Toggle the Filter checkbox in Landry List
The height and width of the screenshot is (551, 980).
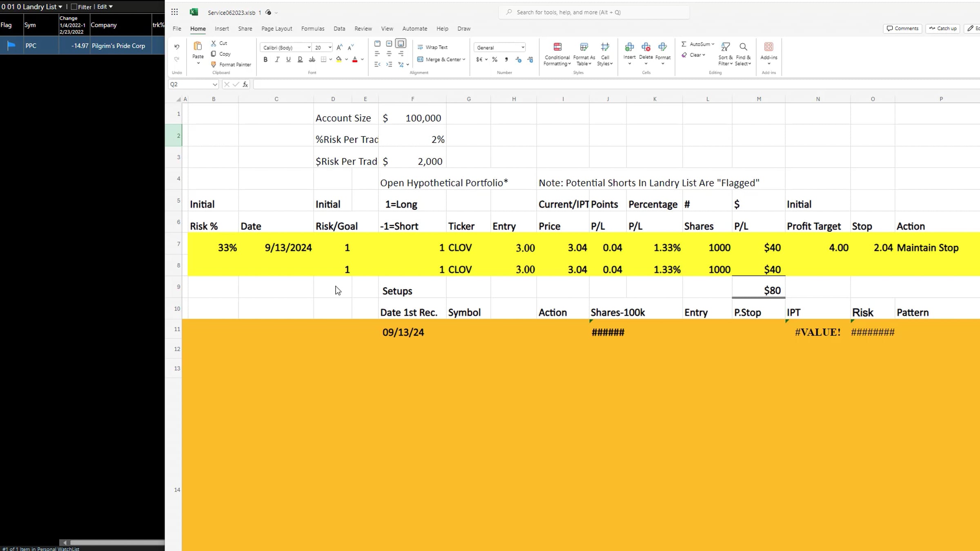74,7
